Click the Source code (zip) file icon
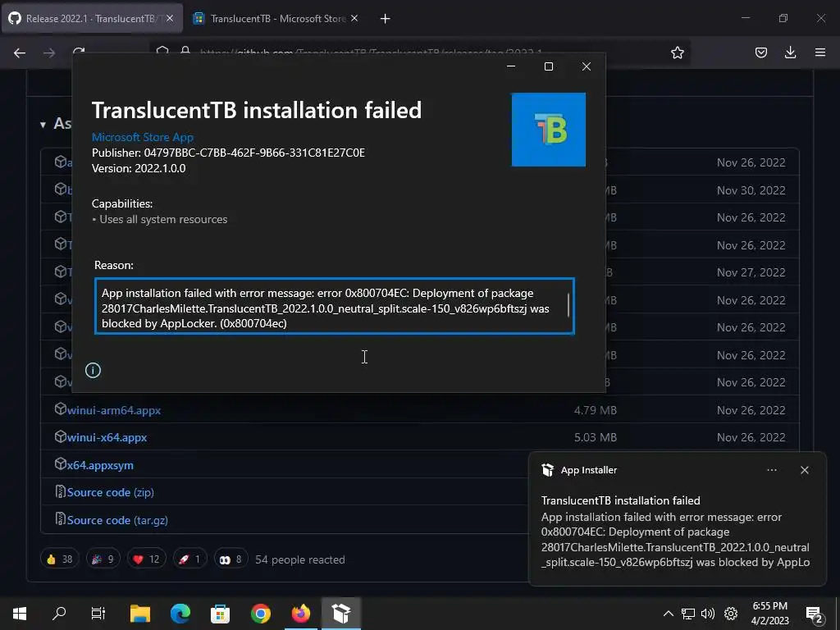 (61, 491)
